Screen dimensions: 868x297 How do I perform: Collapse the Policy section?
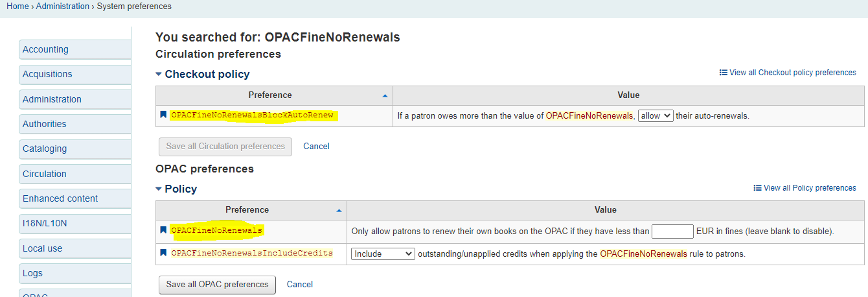pos(159,189)
